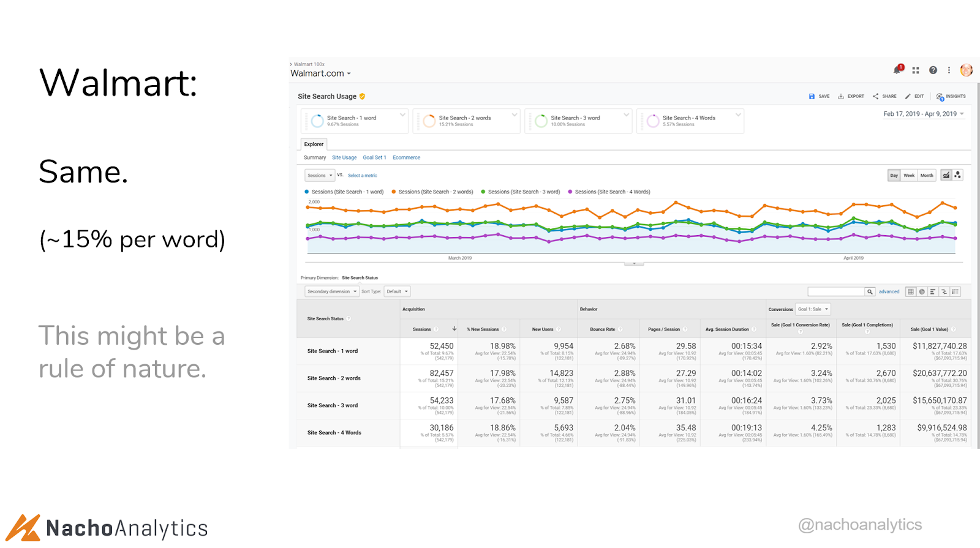
Task: Sort by Avg. Session Duration column header
Action: click(x=727, y=329)
